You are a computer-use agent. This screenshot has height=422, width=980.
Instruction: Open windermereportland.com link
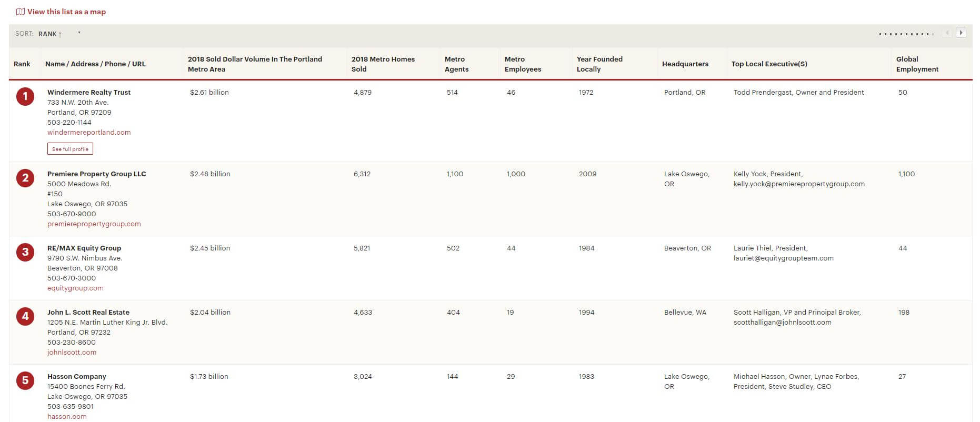[x=89, y=132]
